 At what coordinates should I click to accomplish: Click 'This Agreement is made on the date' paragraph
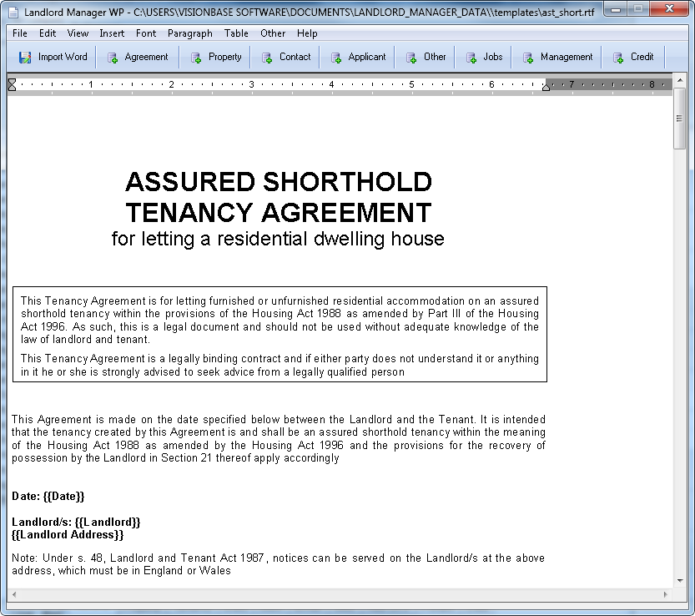pyautogui.click(x=279, y=438)
